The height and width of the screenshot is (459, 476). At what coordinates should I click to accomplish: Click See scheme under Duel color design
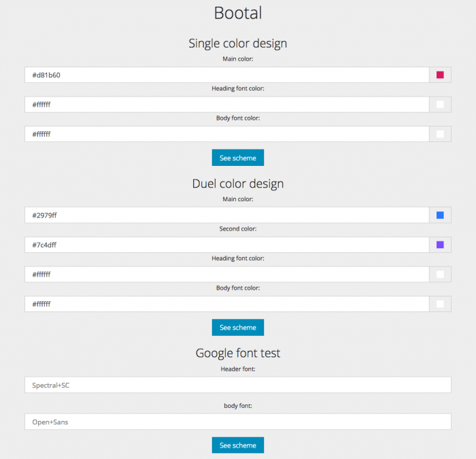[238, 327]
